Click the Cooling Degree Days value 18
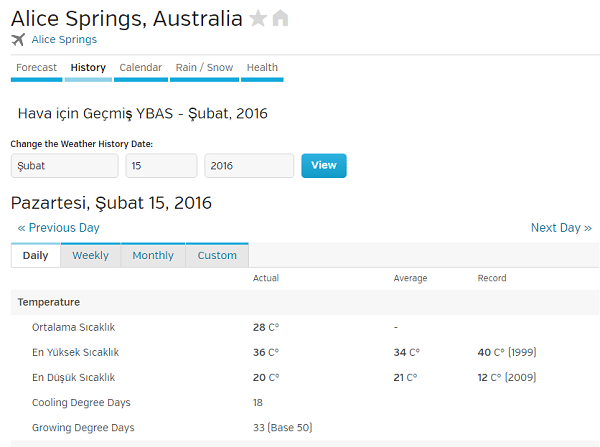This screenshot has width=600, height=447. (x=258, y=403)
